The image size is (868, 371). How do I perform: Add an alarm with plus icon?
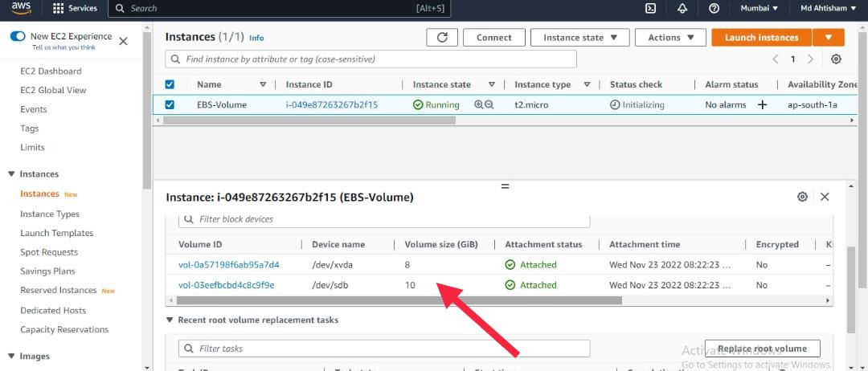coord(762,104)
